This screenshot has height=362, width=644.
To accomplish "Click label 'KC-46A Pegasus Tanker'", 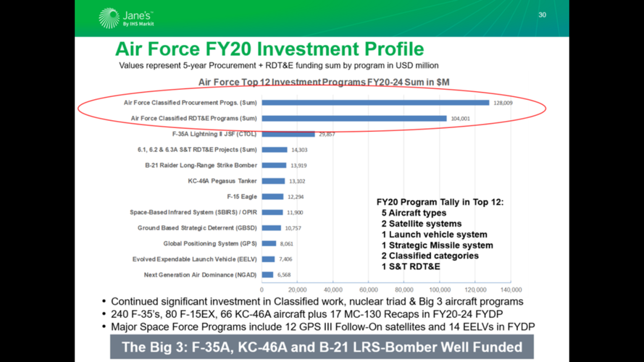I will click(222, 180).
